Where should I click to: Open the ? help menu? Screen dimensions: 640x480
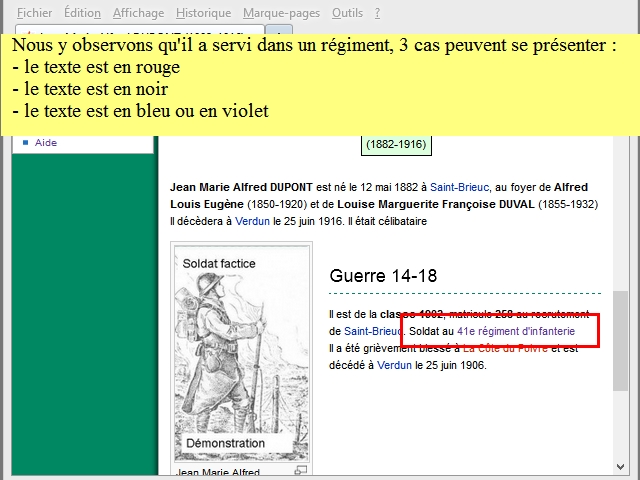point(377,13)
